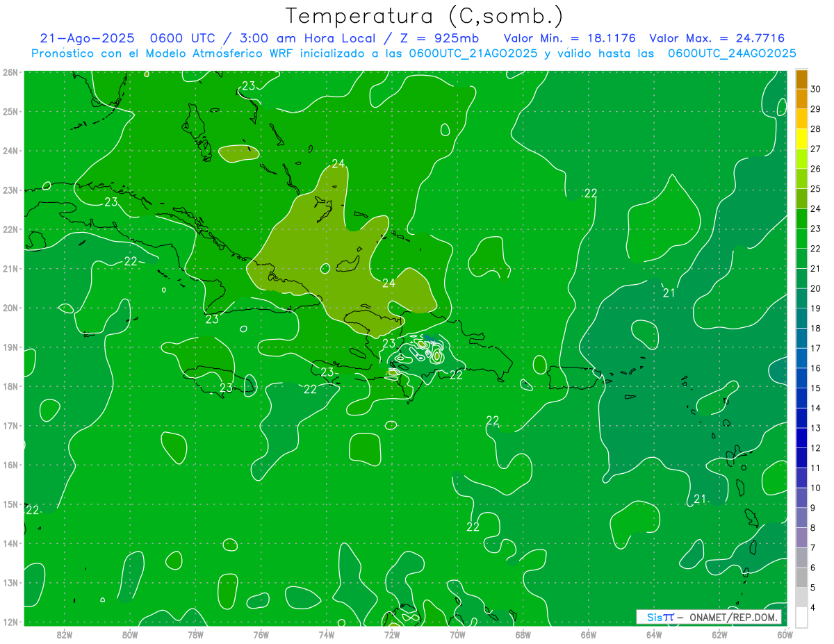834x644 pixels.
Task: Click the 18N latitude axis label
Action: 10,386
